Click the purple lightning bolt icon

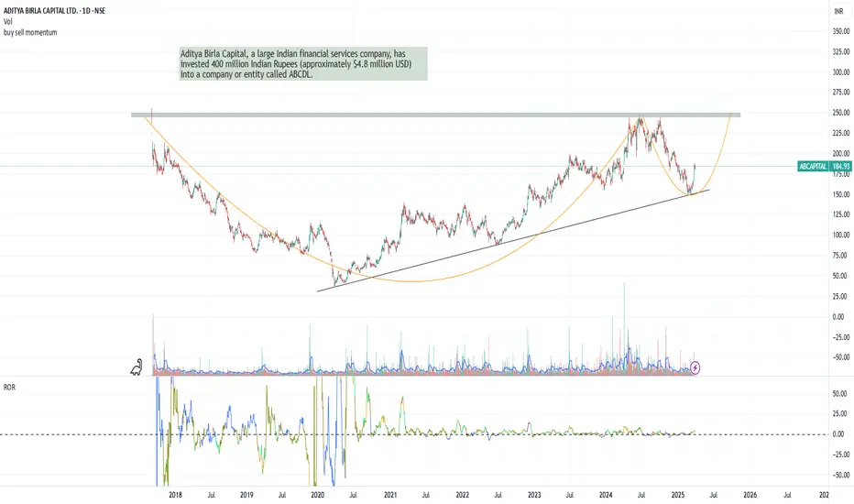point(695,367)
